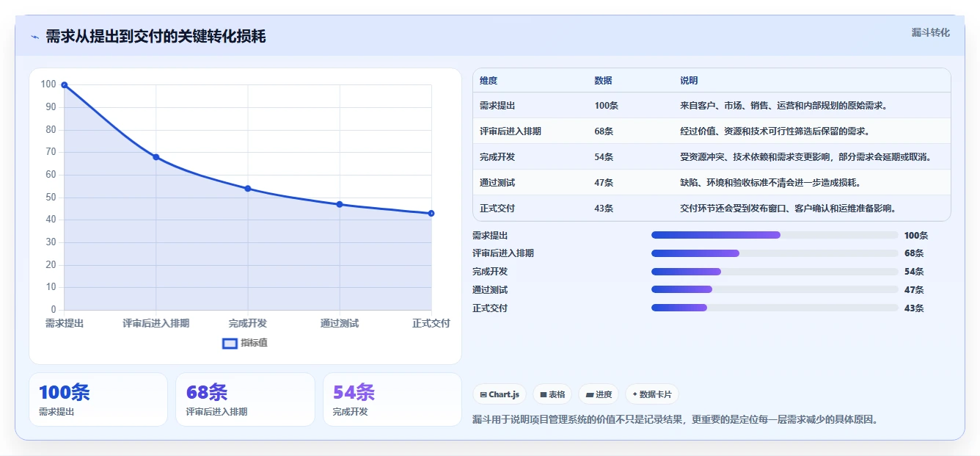Image resolution: width=980 pixels, height=456 pixels.
Task: Click the 漏斗转化 label in the header
Action: pyautogui.click(x=930, y=32)
